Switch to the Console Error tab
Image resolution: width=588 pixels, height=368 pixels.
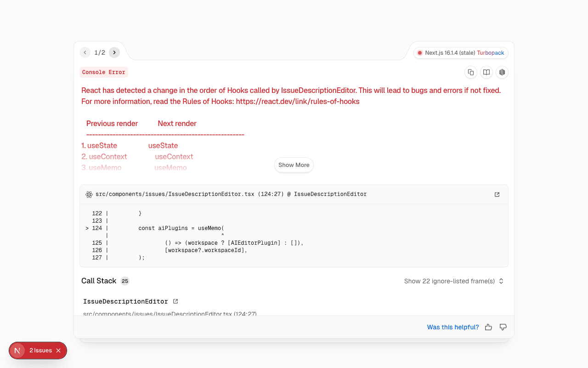104,72
